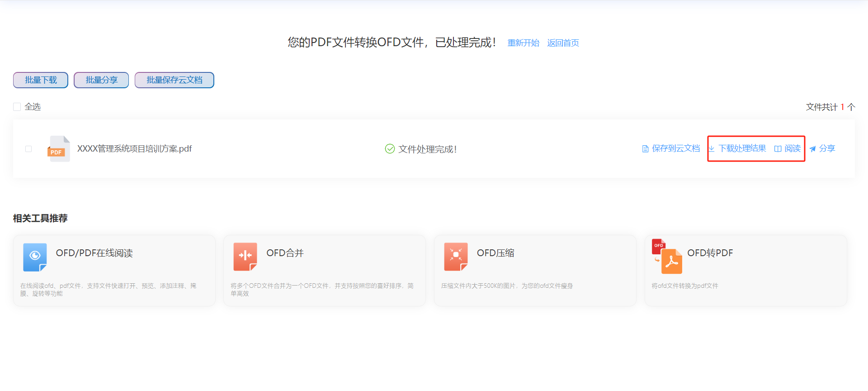The width and height of the screenshot is (868, 391).
Task: Click the OFD压缩 compress icon
Action: click(456, 257)
